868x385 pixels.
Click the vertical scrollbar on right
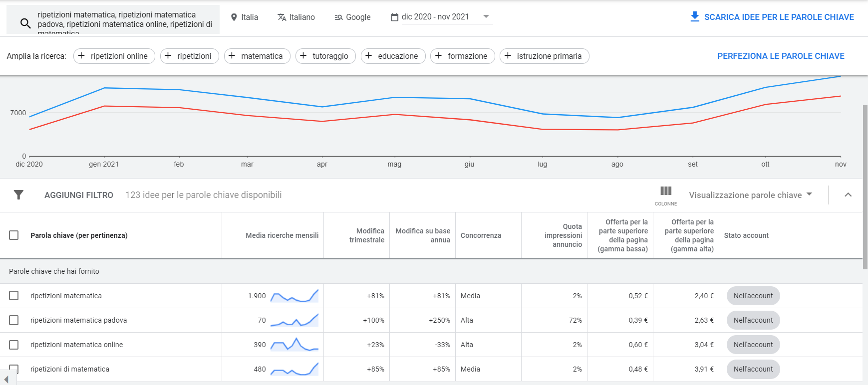pos(865,187)
